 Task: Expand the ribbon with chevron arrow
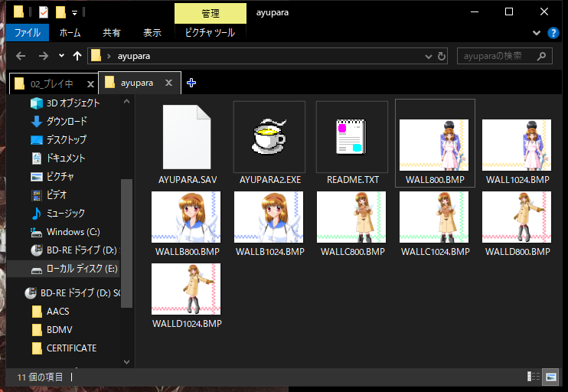pos(537,33)
